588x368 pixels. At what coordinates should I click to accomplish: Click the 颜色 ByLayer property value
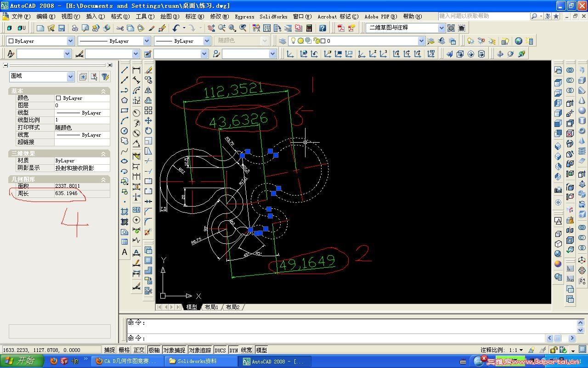point(82,98)
